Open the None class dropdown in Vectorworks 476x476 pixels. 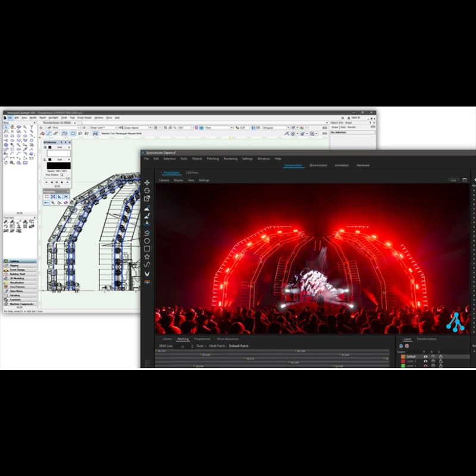pos(65,128)
